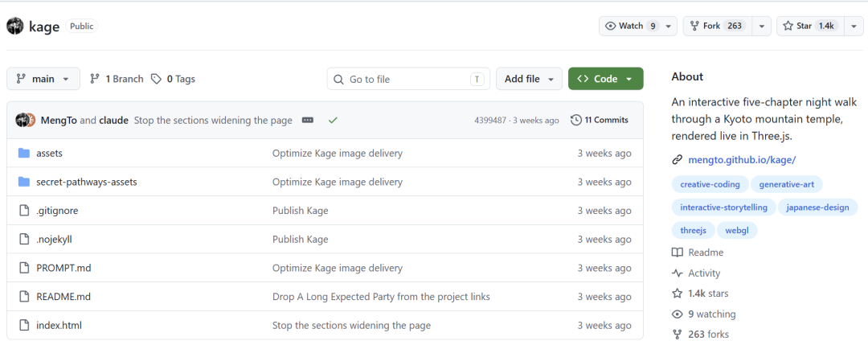Click the magnifier icon in Go to file
The image size is (868, 341).
[339, 79]
